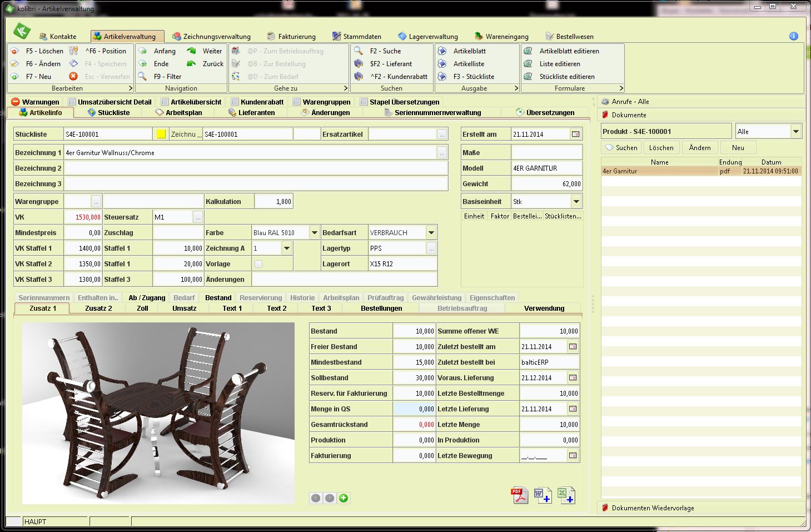811x532 pixels.
Task: Open calendar picker for Erstellt am
Action: pos(575,134)
